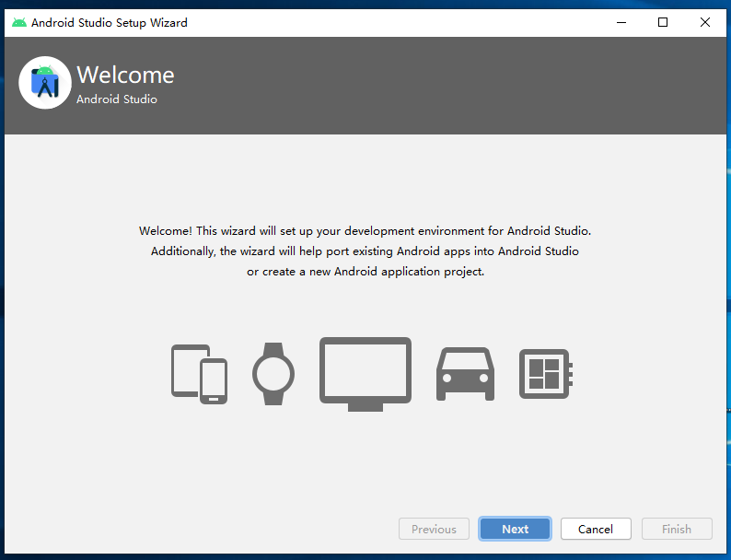Click the line 'Welcome! This wizard will set up'

(365, 231)
